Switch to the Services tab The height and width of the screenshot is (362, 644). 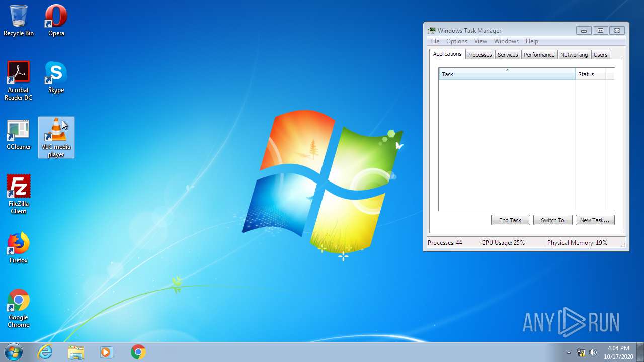[x=508, y=55]
